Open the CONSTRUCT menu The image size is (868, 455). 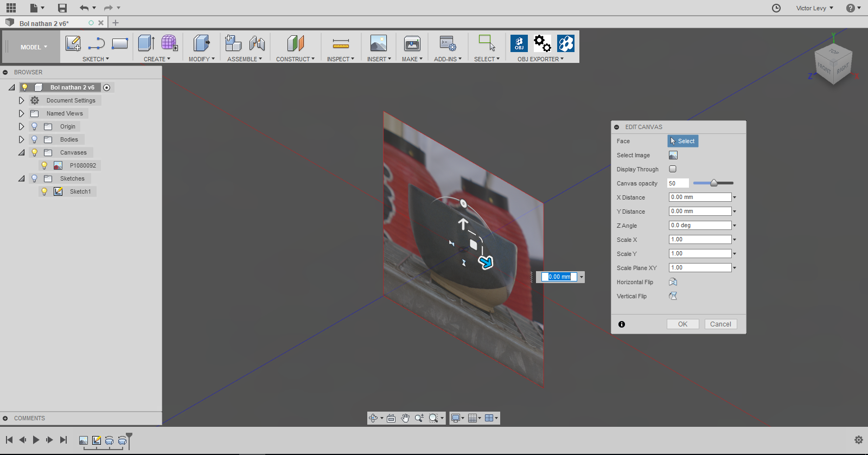click(295, 59)
